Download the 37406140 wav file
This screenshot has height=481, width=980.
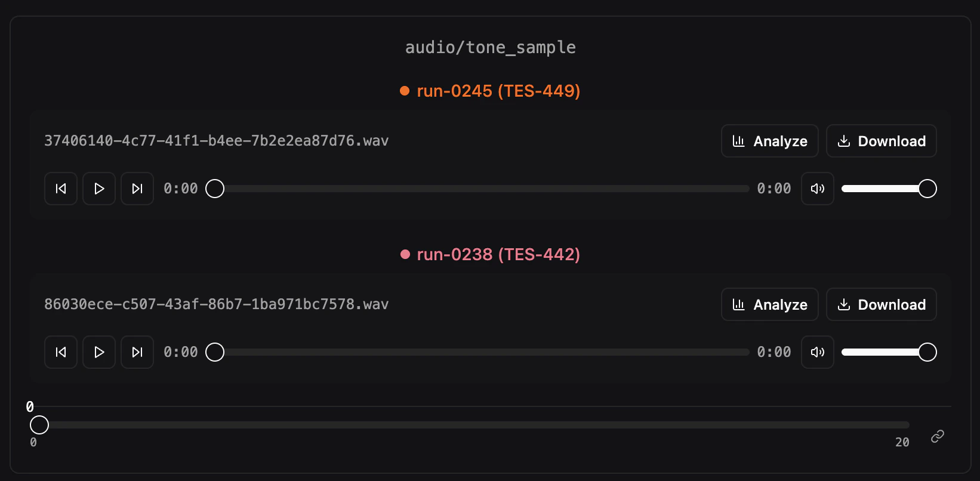882,141
